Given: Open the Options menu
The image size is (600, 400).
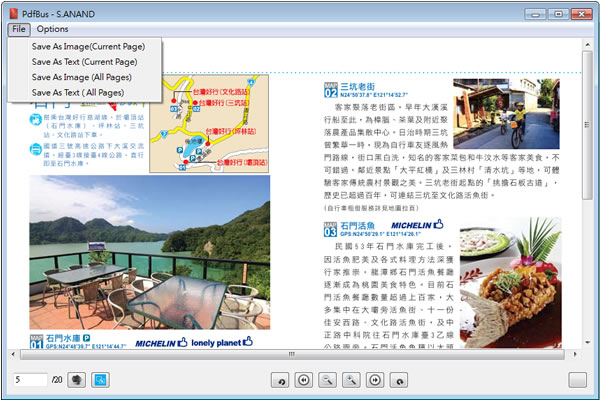Looking at the screenshot, I should click(52, 29).
